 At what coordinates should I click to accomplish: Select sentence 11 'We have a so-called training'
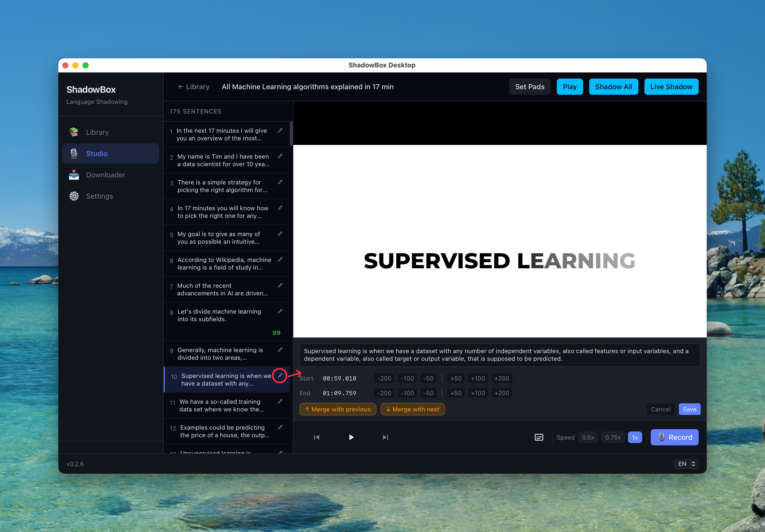226,405
